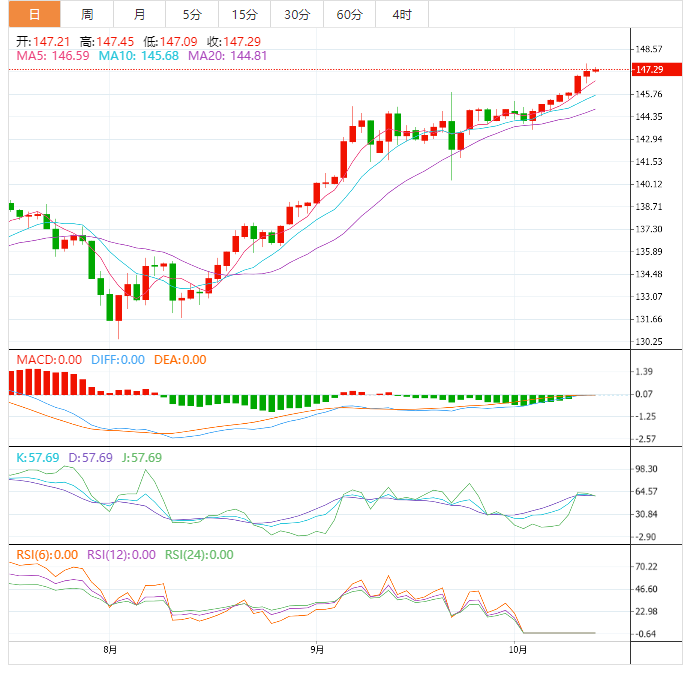Image resolution: width=691 pixels, height=680 pixels.
Task: Click the 98.30 KDJ axis value
Action: (x=646, y=469)
